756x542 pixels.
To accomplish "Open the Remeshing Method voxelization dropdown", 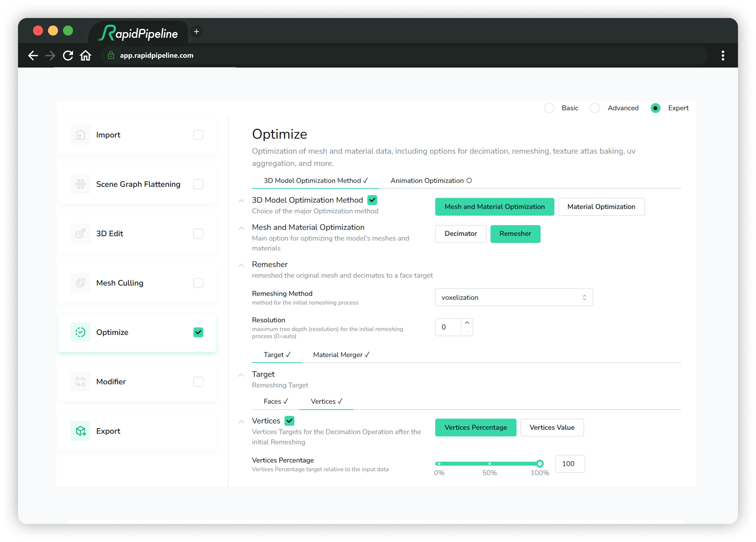I will pyautogui.click(x=514, y=297).
